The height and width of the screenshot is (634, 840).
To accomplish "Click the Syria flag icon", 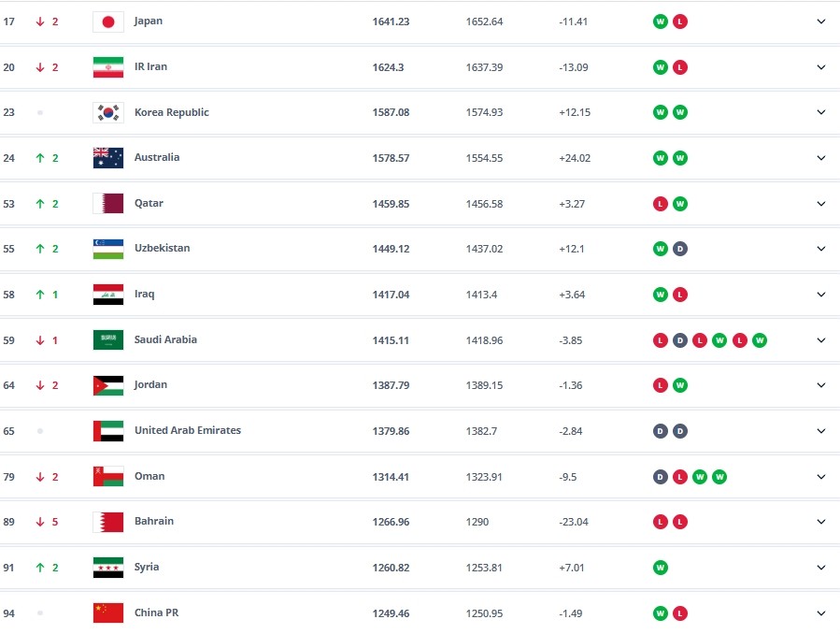I will [108, 568].
